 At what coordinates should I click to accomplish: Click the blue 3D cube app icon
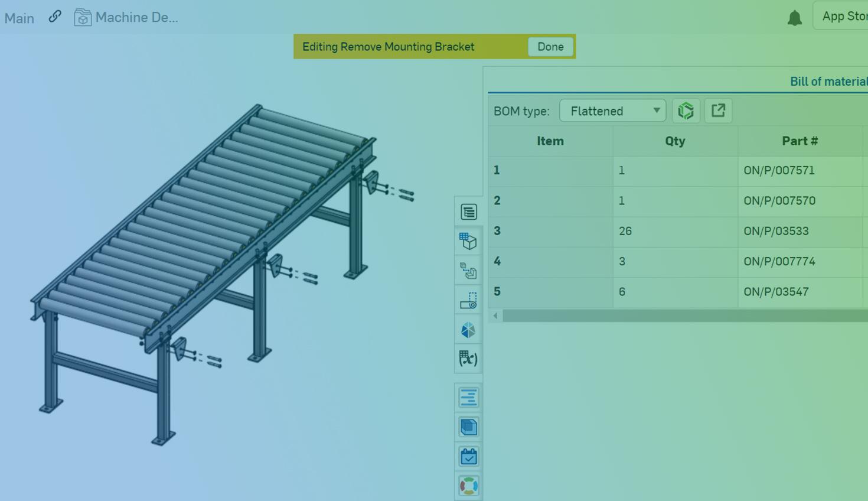pos(468,427)
